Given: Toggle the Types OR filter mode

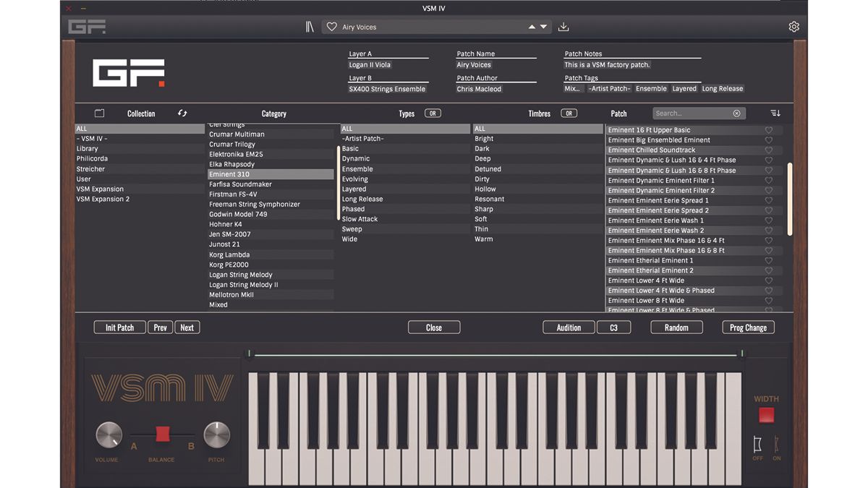Looking at the screenshot, I should click(433, 114).
